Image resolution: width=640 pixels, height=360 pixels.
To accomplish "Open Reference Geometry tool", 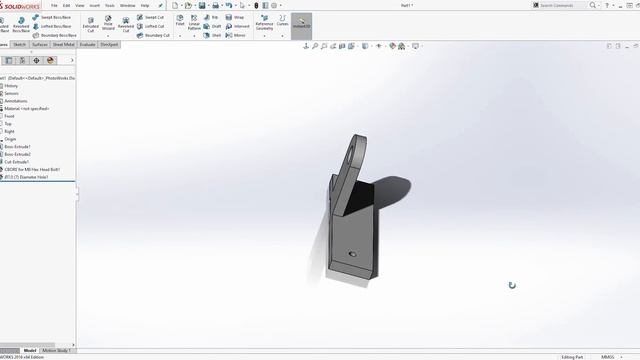I will pyautogui.click(x=264, y=22).
